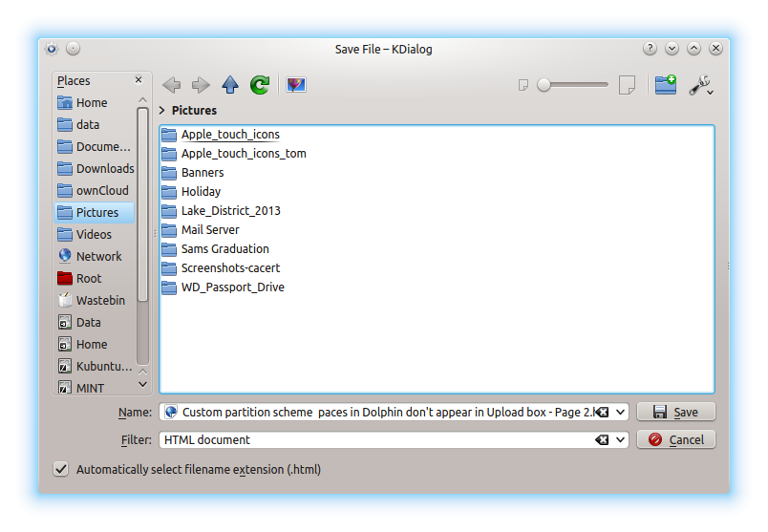Image resolution: width=768 pixels, height=532 pixels.
Task: Open Videos in Places
Action: (x=95, y=235)
